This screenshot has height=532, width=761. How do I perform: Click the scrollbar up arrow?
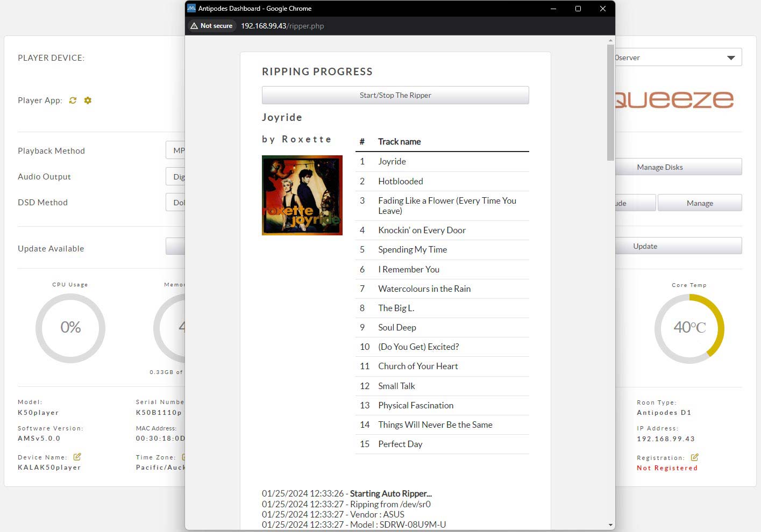[x=610, y=40]
